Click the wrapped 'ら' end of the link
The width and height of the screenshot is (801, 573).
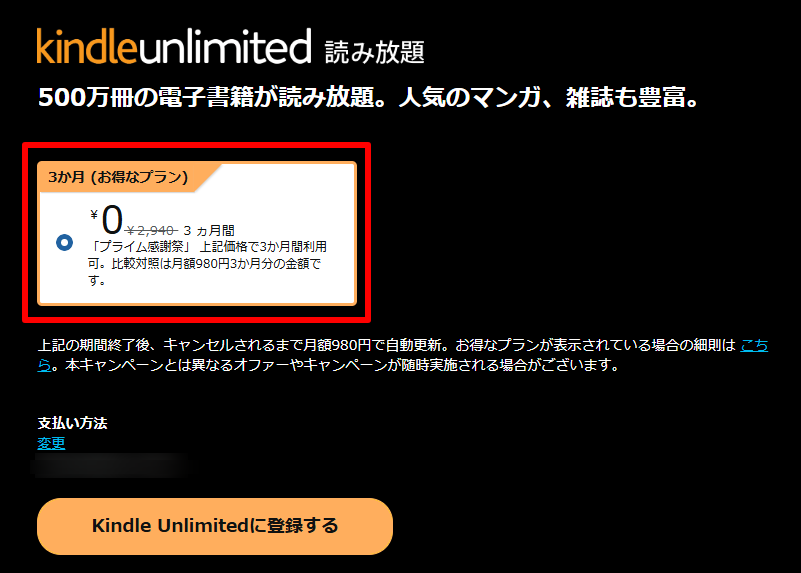pyautogui.click(x=44, y=365)
